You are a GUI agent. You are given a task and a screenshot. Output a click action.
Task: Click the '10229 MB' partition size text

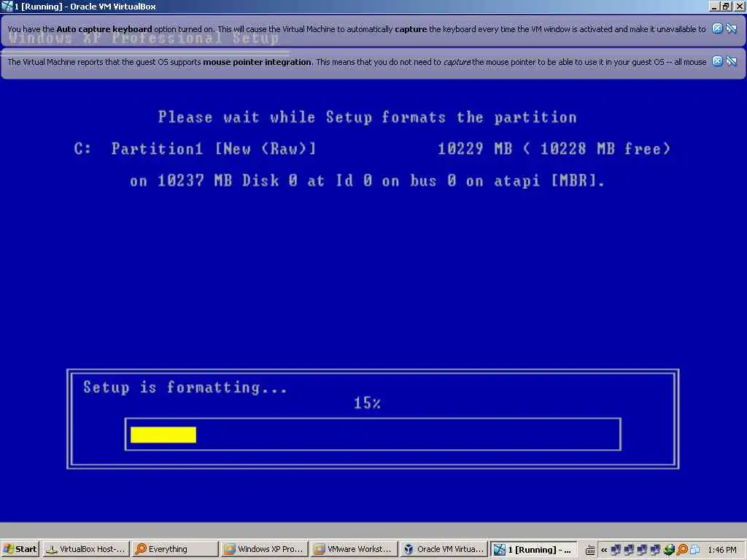tap(475, 149)
